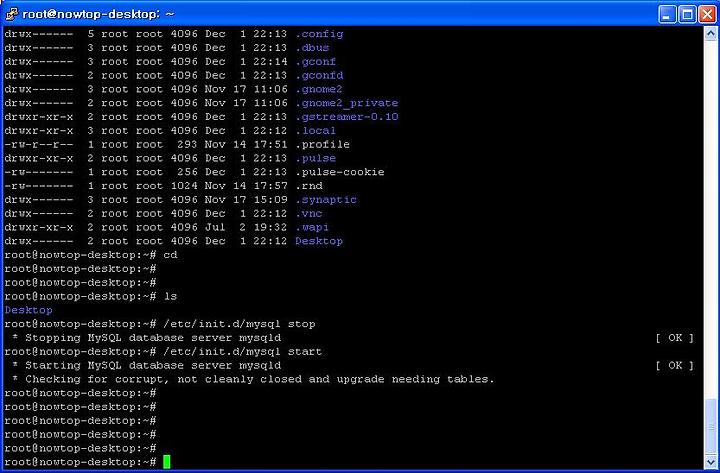Click the /etc/init.d/mysql start command
The width and height of the screenshot is (720, 473).
242,351
